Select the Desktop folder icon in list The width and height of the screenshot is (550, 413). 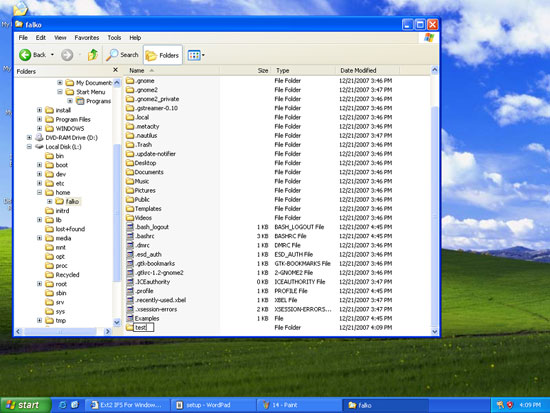point(130,163)
